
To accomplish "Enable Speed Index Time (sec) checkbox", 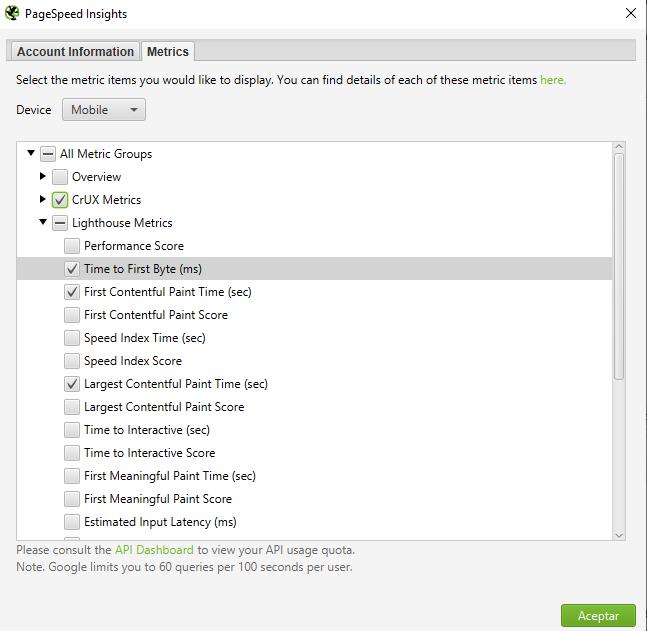I will [x=72, y=338].
